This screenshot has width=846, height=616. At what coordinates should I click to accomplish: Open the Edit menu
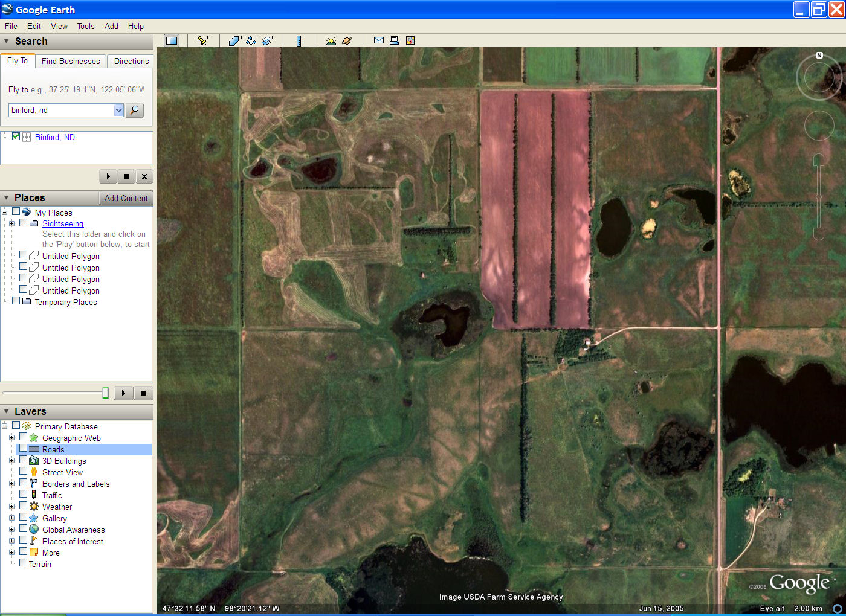pyautogui.click(x=34, y=26)
